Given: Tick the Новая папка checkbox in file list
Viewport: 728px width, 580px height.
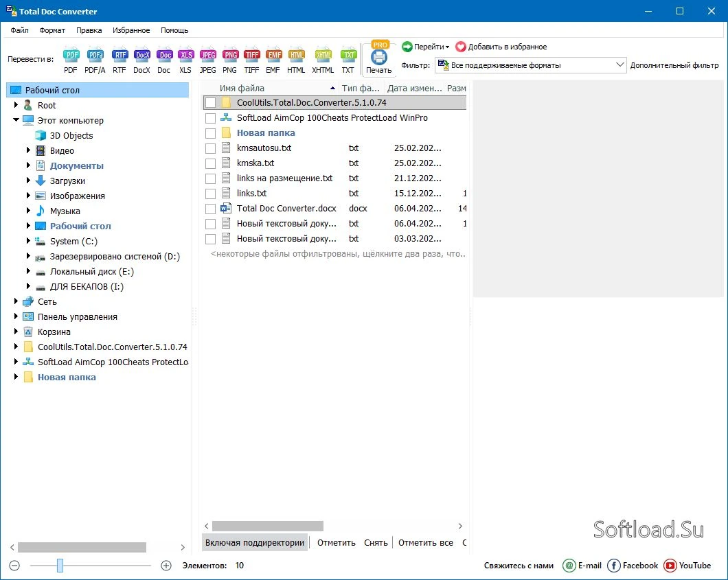Looking at the screenshot, I should 210,133.
